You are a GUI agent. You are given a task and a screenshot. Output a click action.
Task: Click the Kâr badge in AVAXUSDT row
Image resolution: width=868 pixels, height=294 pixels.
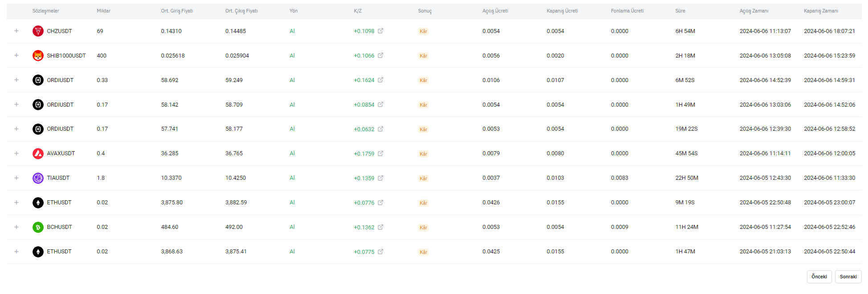[x=423, y=154]
